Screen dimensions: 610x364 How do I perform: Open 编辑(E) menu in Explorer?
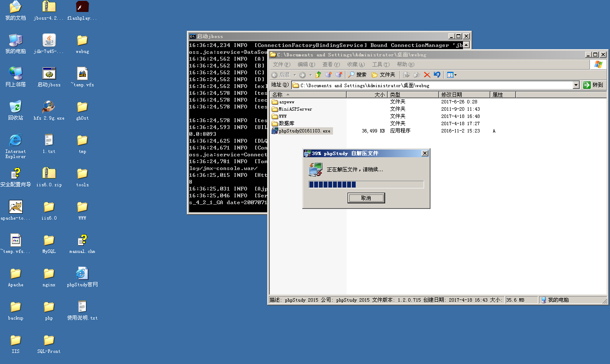306,65
